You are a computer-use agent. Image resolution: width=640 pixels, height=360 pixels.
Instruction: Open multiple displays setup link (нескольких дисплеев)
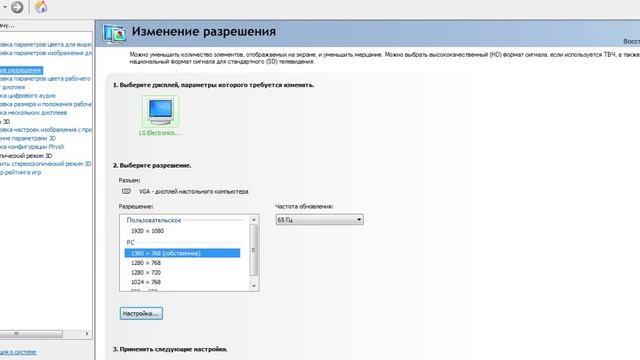pos(33,113)
